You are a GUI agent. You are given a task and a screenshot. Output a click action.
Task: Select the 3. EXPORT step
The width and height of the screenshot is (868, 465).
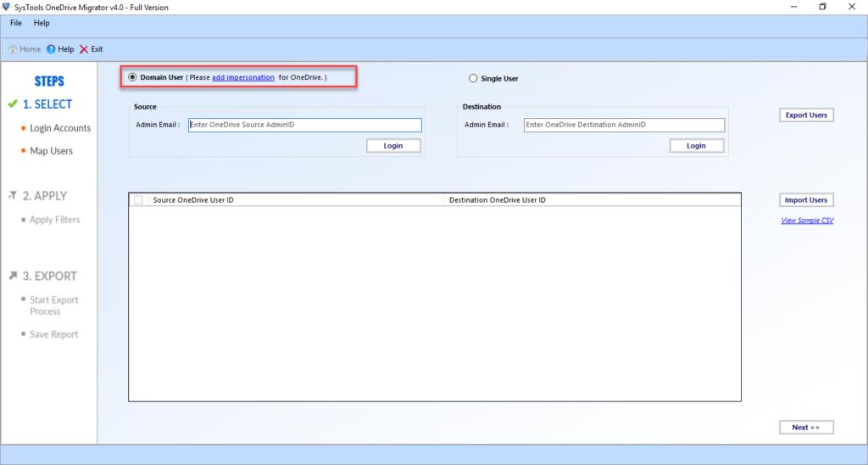pyautogui.click(x=50, y=276)
